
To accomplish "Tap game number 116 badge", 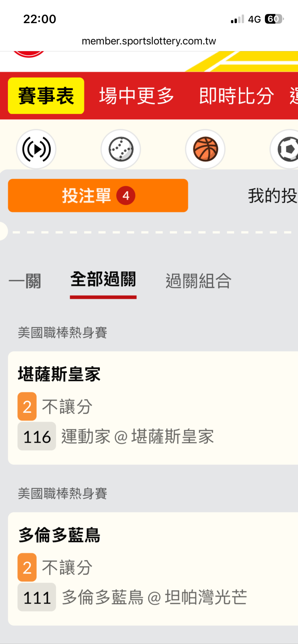I will pos(37,436).
